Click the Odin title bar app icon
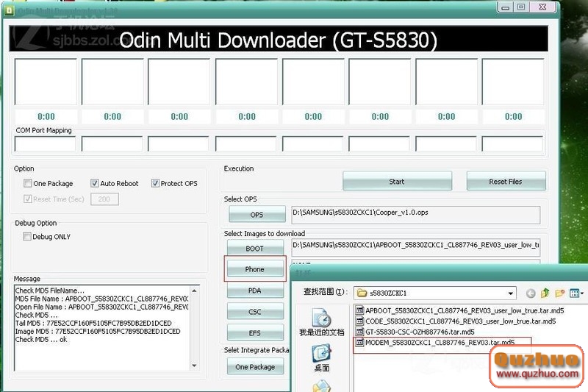The width and height of the screenshot is (588, 392). [x=8, y=10]
